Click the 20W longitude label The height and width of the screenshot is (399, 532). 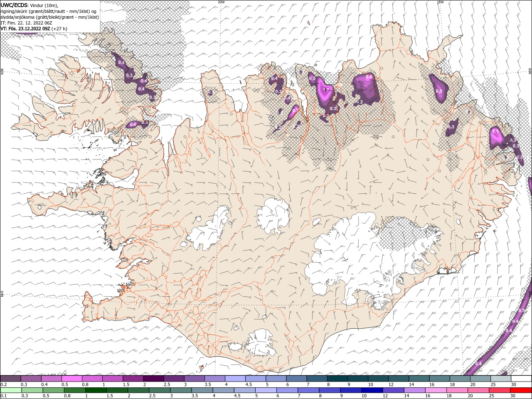pyautogui.click(x=221, y=2)
